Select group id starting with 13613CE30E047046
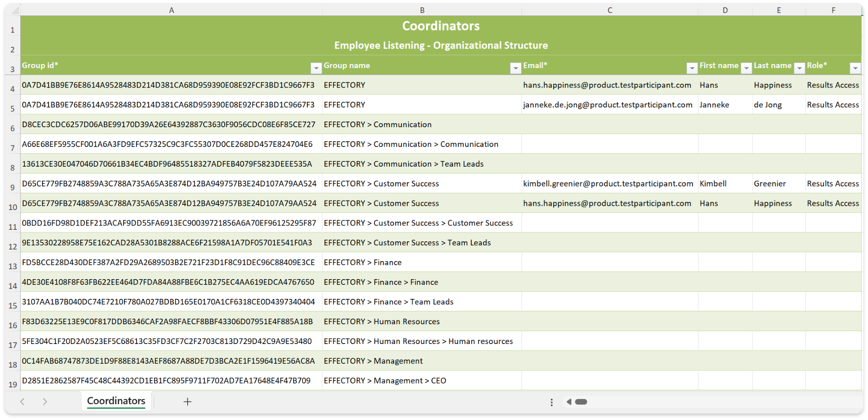The width and height of the screenshot is (868, 420). pos(171,164)
